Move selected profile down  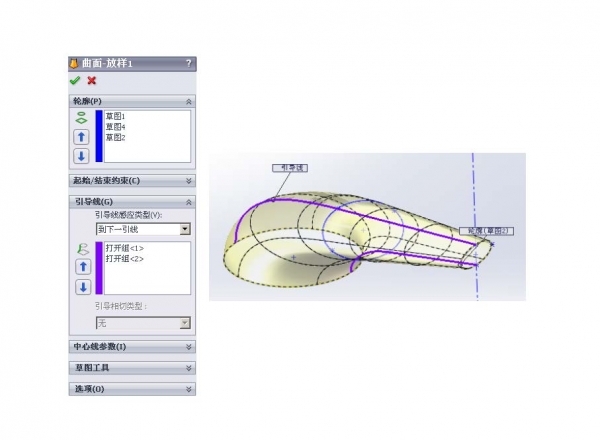point(81,156)
